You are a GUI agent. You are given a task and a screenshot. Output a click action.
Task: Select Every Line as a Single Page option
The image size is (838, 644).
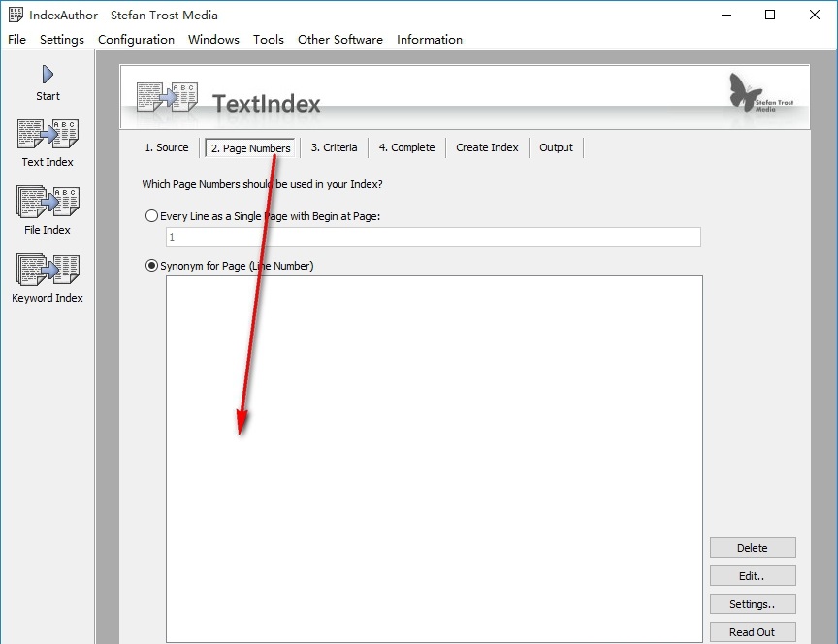pyautogui.click(x=151, y=216)
